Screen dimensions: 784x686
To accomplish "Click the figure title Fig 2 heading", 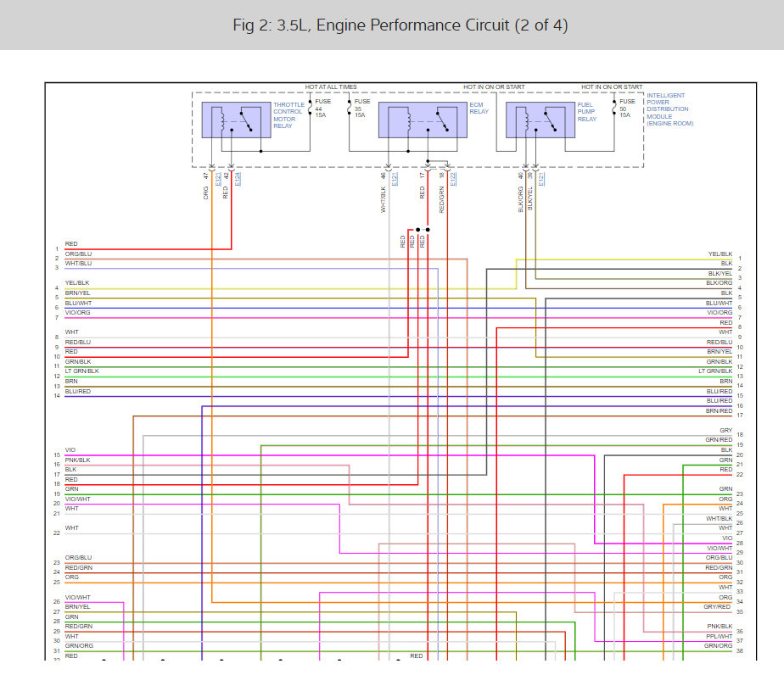I will pyautogui.click(x=400, y=25).
